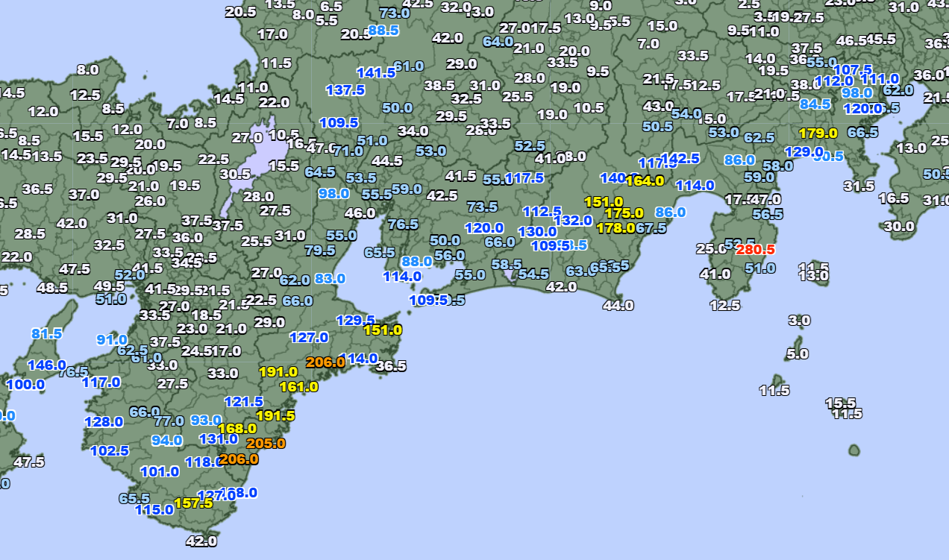Select the light blue 91.0 value
This screenshot has width=949, height=560.
tap(113, 339)
